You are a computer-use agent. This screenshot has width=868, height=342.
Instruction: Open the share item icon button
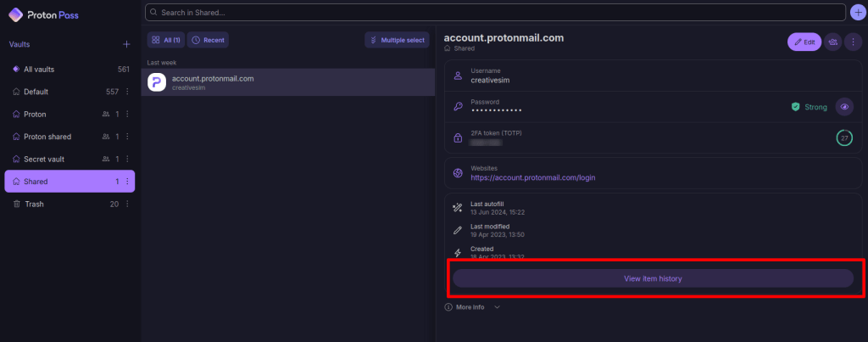pos(832,42)
